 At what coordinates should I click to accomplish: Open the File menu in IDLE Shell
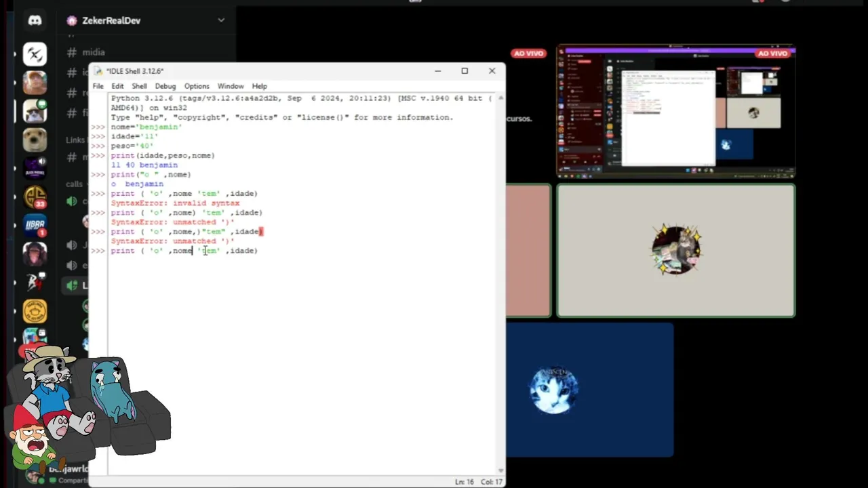[x=98, y=86]
